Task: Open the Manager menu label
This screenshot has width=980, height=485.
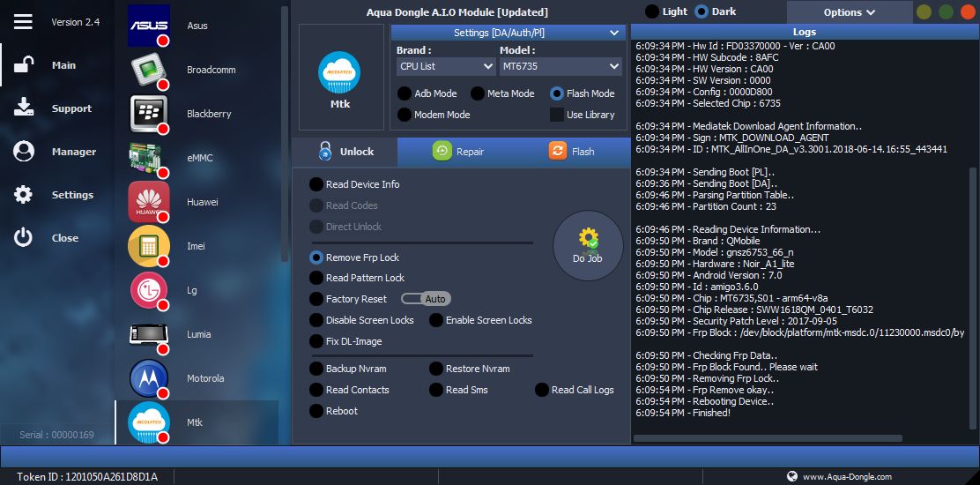Action: pos(74,152)
